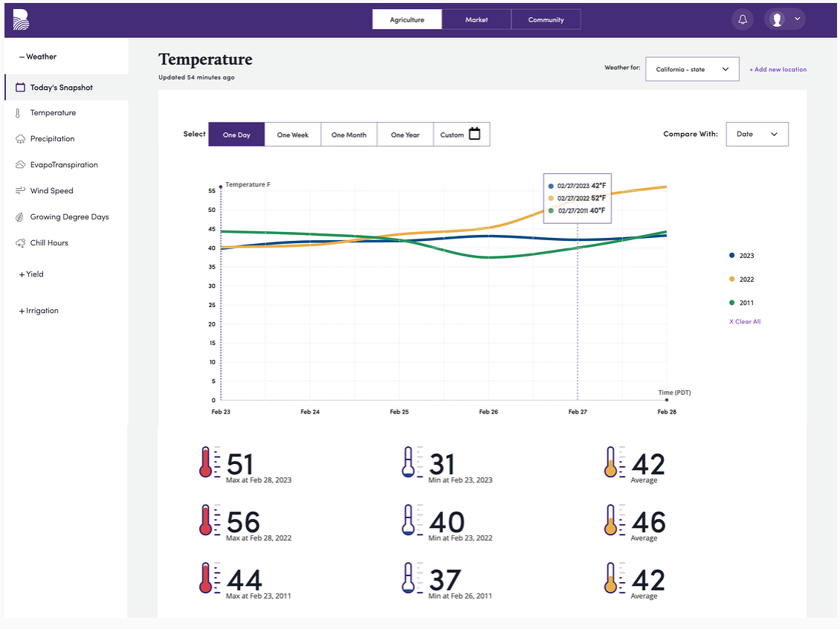Click the 'Max at Feb 28, 2022' label
The height and width of the screenshot is (629, 840).
(x=259, y=538)
